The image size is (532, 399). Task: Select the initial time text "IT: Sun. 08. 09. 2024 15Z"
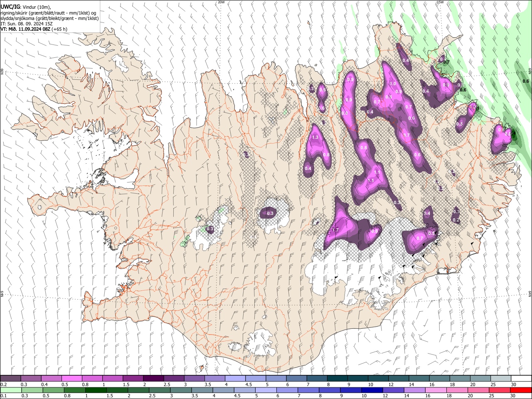[27, 24]
